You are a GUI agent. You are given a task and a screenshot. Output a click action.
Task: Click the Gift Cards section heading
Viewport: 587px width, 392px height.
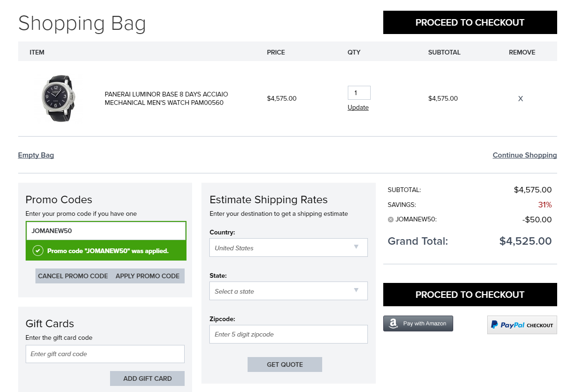[x=50, y=323]
